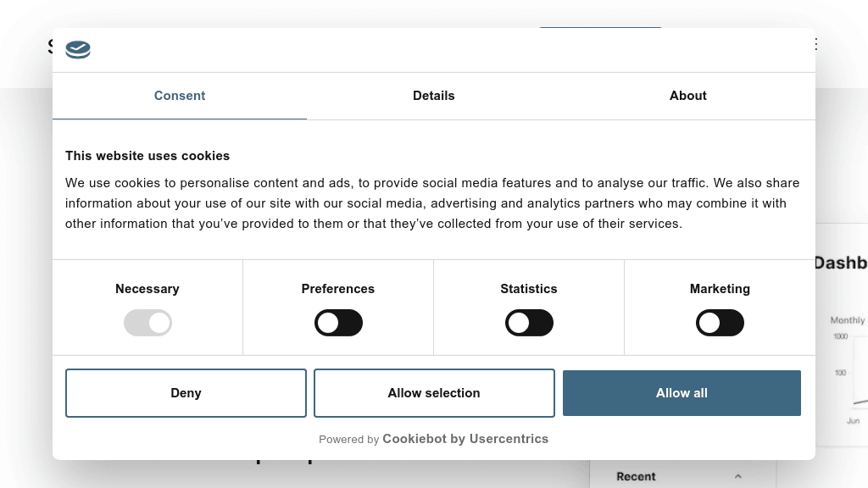The width and height of the screenshot is (868, 488).
Task: Open the About tab
Action: [x=687, y=96]
